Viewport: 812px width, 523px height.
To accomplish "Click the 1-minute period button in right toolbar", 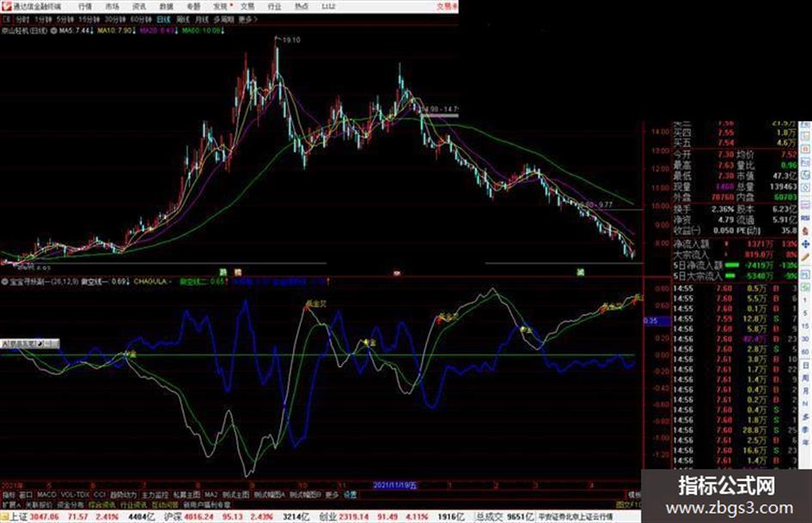I will [x=806, y=300].
